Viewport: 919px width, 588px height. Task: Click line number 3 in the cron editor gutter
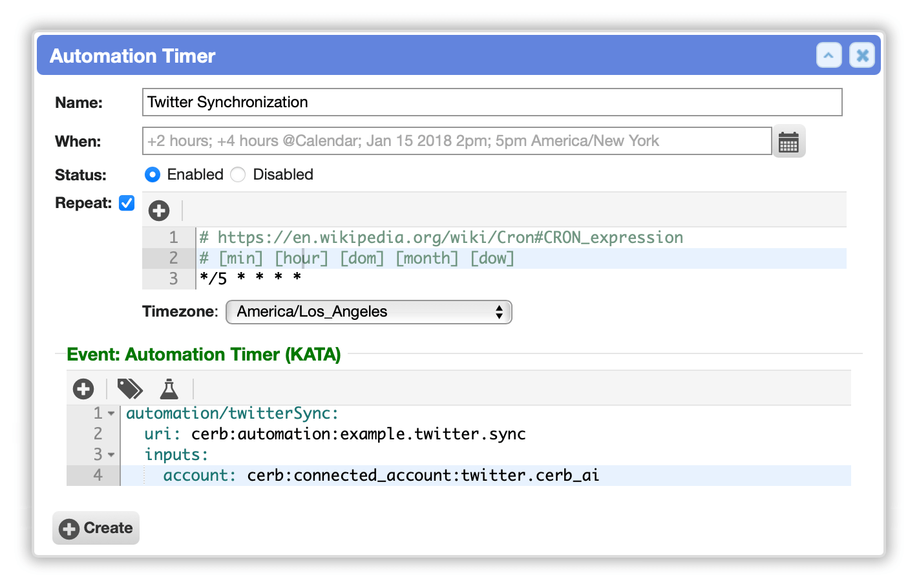click(173, 278)
